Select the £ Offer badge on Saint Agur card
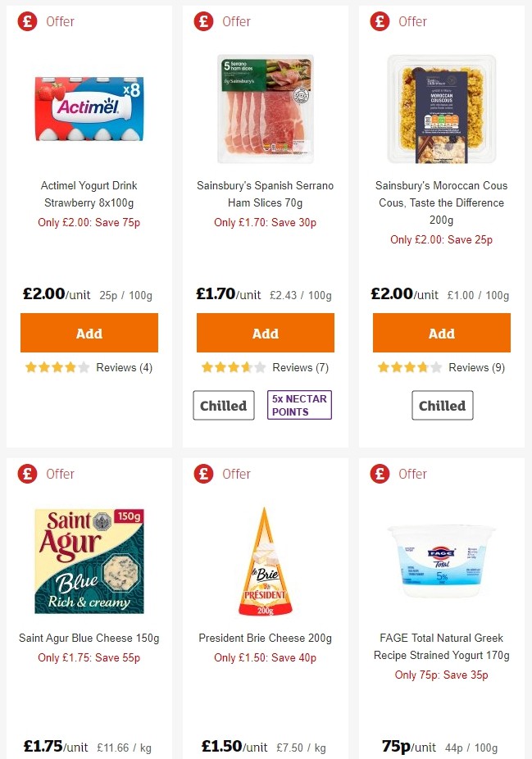 [26, 474]
